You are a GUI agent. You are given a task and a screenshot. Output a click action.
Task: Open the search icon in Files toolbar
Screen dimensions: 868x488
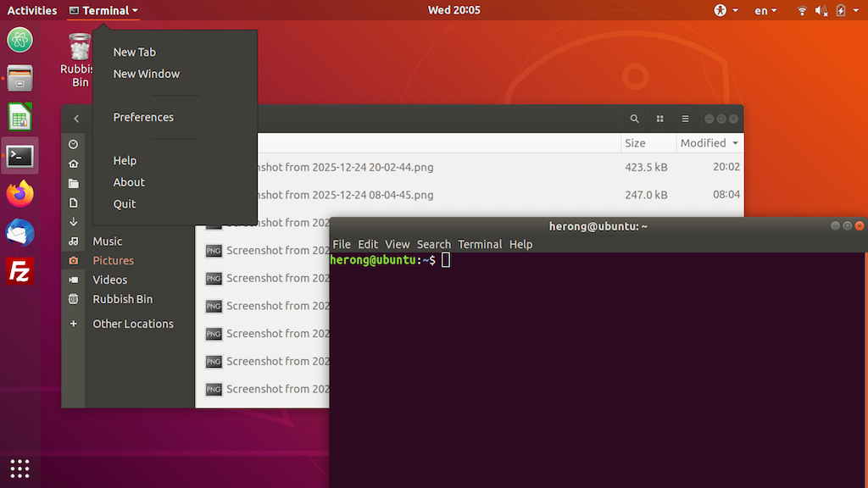click(x=635, y=119)
